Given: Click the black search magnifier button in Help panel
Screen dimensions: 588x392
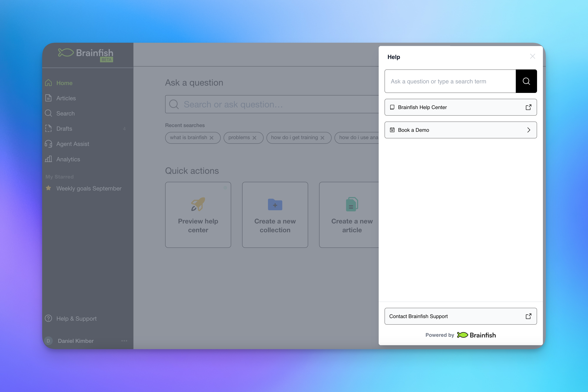Looking at the screenshot, I should pos(526,81).
